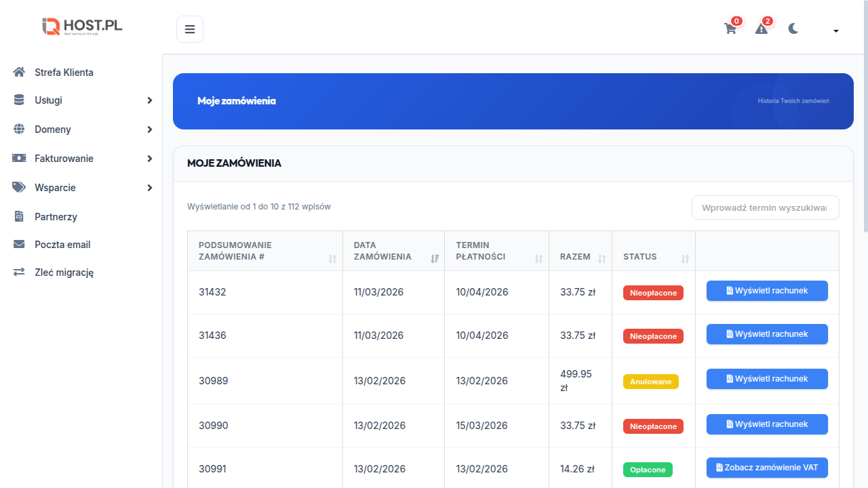Sort by Termin płatności sort arrows
868x488 pixels.
tap(538, 259)
